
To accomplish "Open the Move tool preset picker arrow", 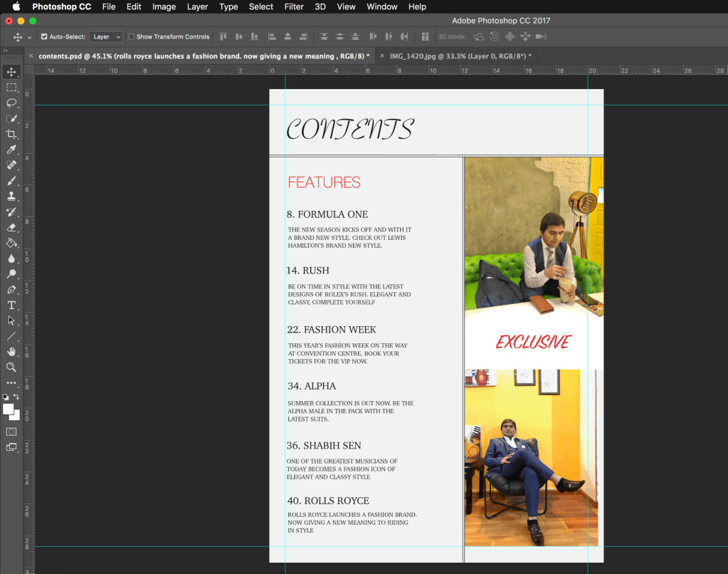I will click(29, 37).
